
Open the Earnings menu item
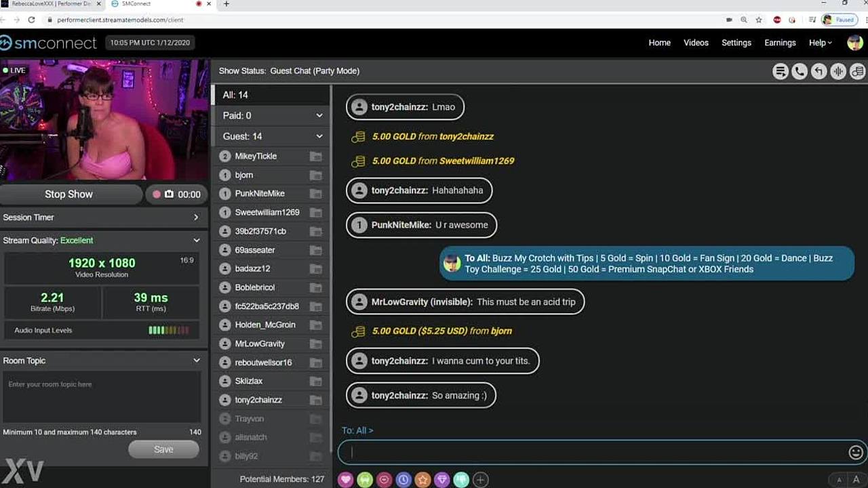[780, 43]
